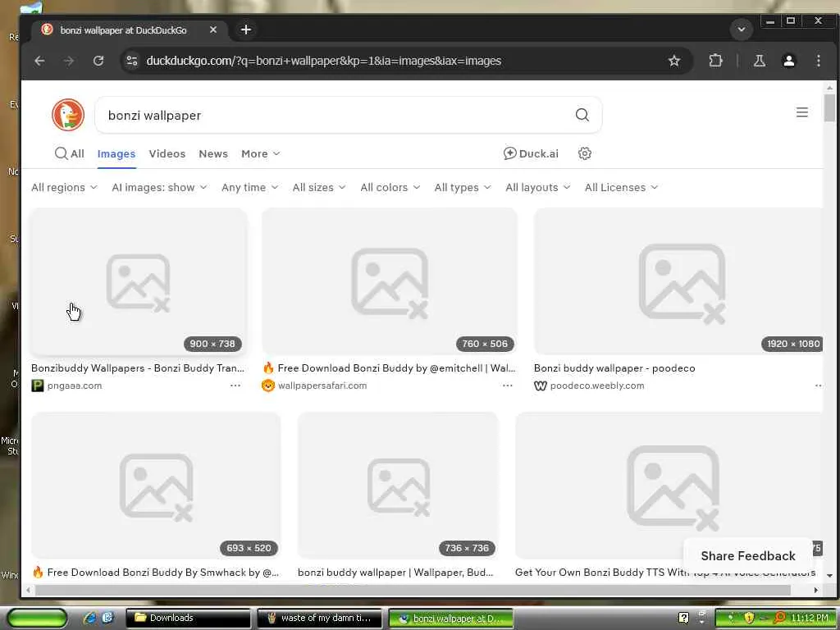Open the tab search dropdown arrow
Screen dimensions: 840x630
(x=742, y=30)
